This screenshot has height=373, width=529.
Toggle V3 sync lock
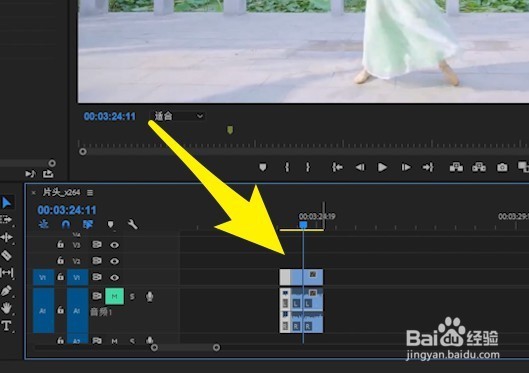coord(97,244)
